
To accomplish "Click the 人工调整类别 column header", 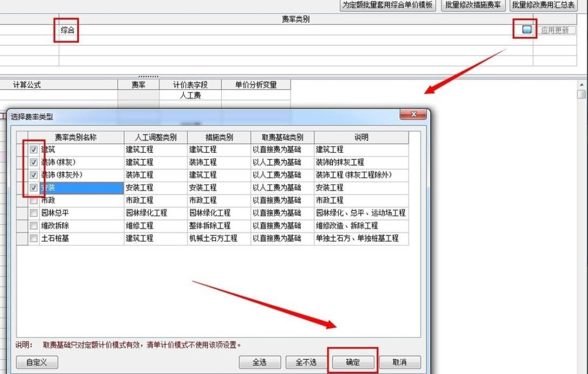I will coord(156,137).
